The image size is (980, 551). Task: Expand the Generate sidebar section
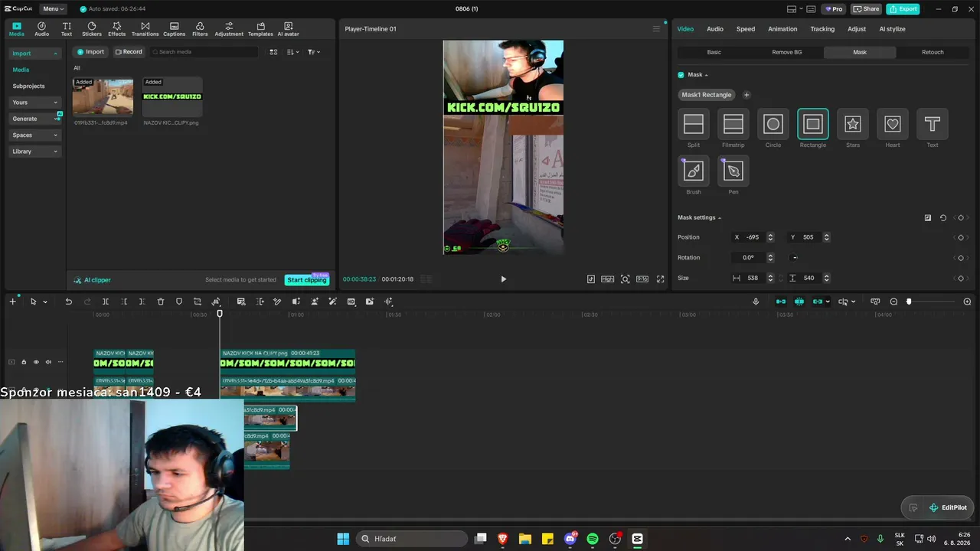point(35,119)
